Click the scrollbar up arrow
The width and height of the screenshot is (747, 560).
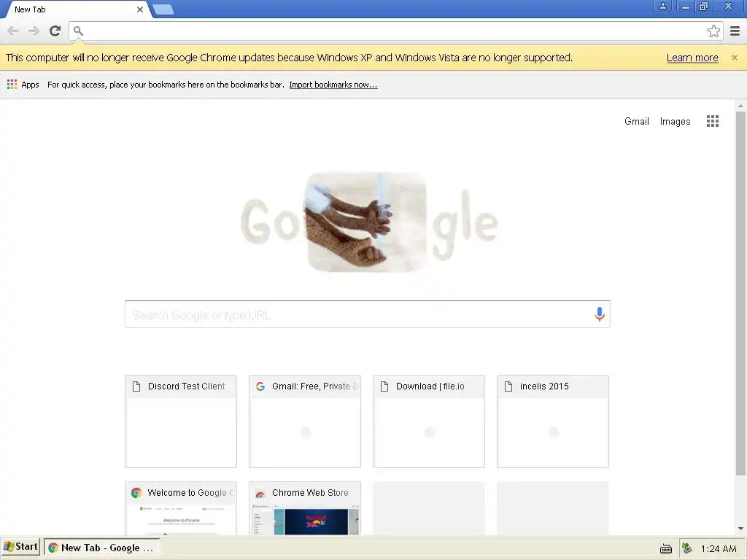[740, 105]
